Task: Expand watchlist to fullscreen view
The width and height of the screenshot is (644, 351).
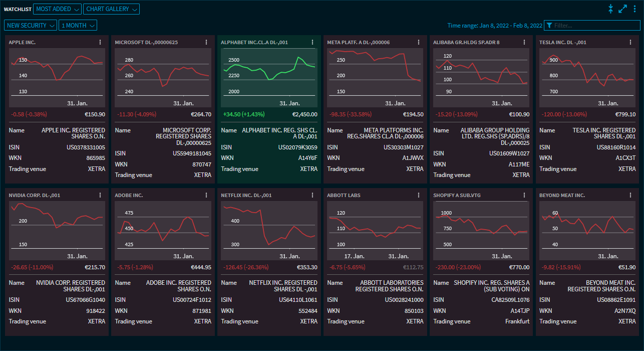Action: click(622, 9)
